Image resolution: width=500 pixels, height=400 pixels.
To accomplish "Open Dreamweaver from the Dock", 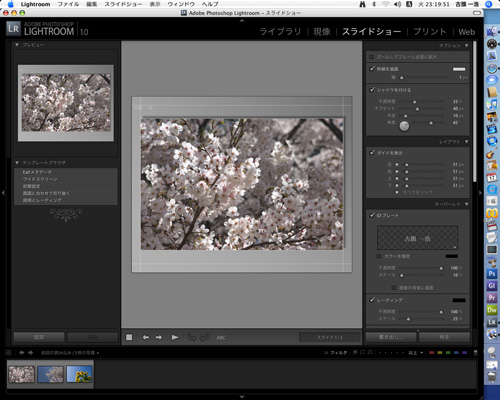I will point(492,310).
